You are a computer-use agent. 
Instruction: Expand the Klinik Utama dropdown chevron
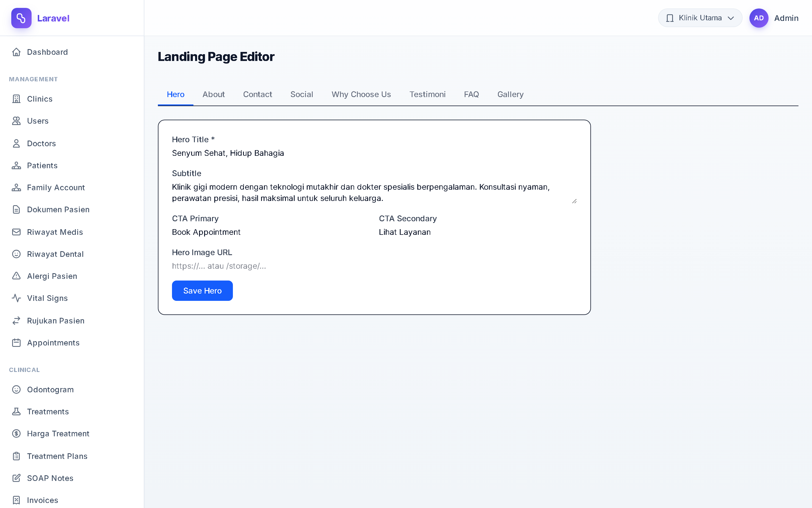(731, 18)
